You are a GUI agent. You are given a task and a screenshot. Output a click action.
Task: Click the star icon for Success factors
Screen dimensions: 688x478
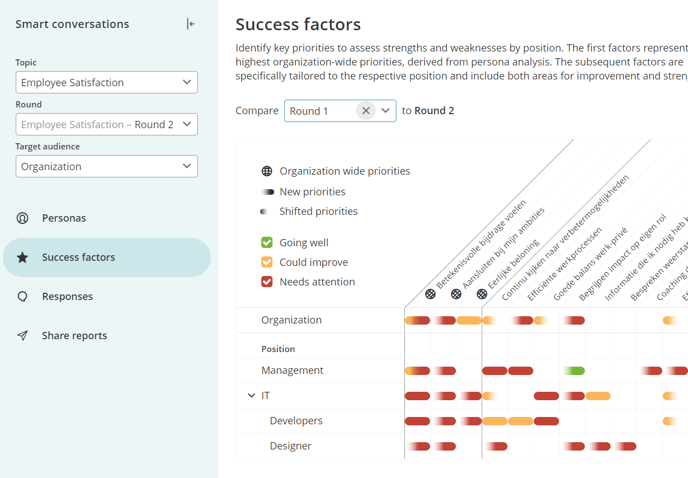22,257
